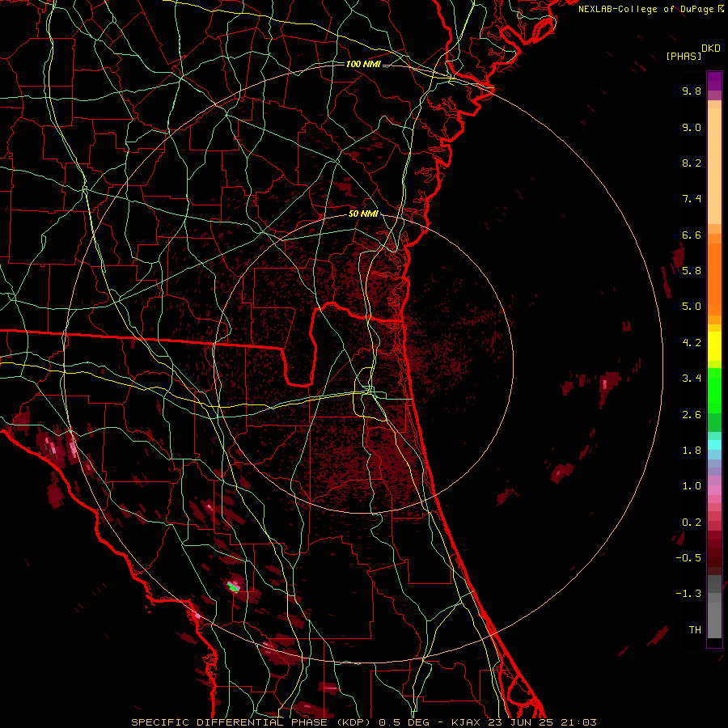The image size is (728, 728).
Task: Select the 50 NMI range ring label
Action: [x=363, y=214]
